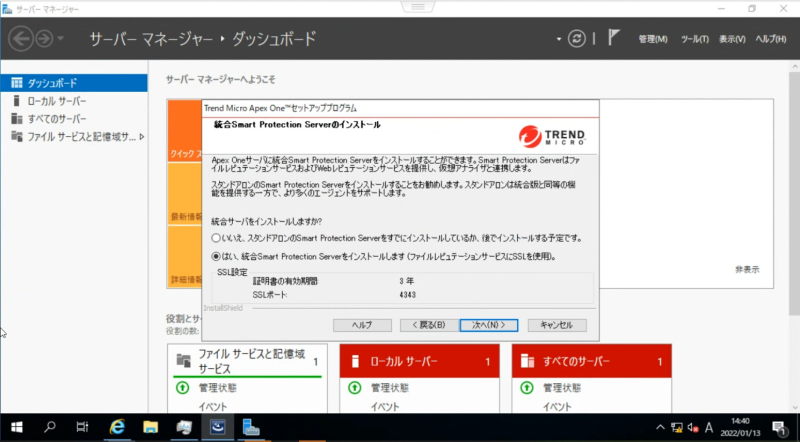Click the refresh icon in Server Manager header
The width and height of the screenshot is (800, 442).
(577, 39)
